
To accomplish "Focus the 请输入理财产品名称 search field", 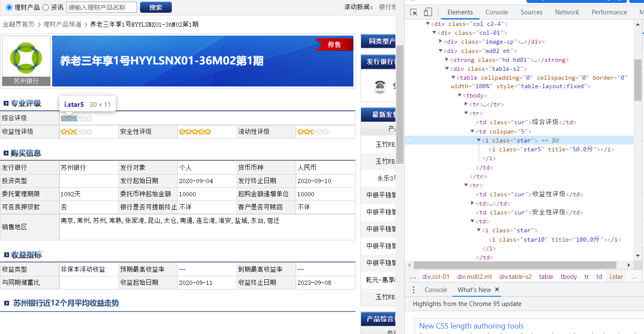I will pos(102,7).
